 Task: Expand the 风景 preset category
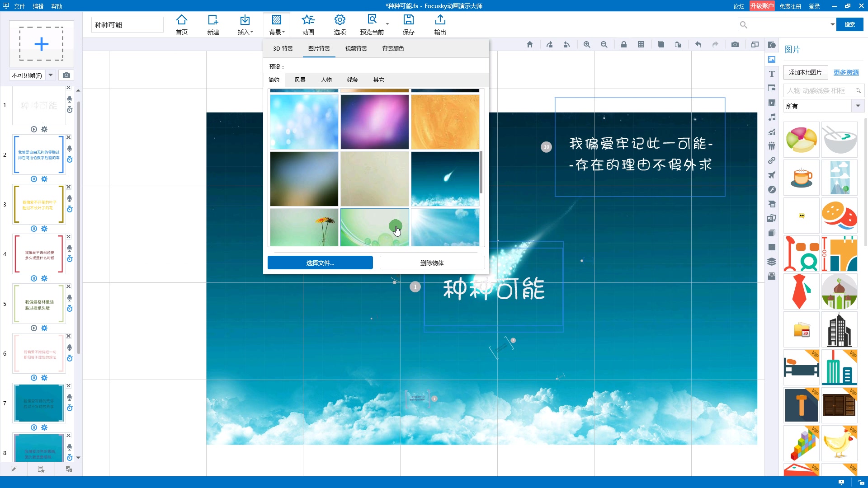coord(300,79)
